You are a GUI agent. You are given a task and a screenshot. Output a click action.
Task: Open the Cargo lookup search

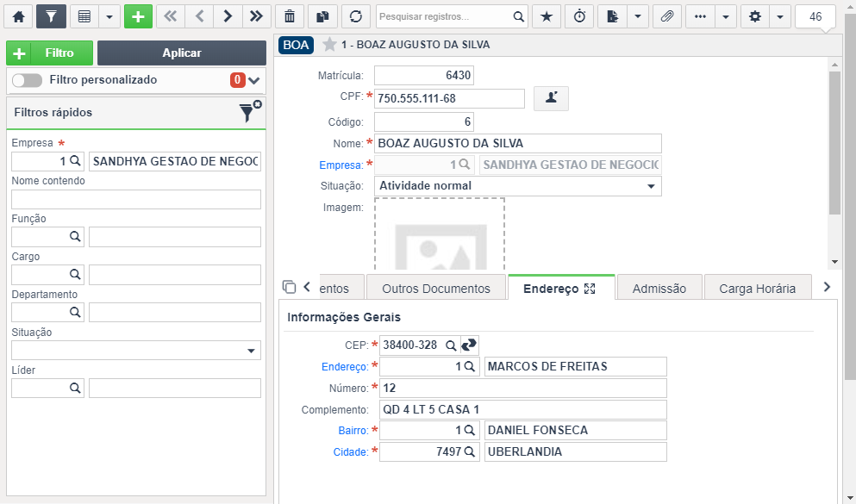pos(75,274)
